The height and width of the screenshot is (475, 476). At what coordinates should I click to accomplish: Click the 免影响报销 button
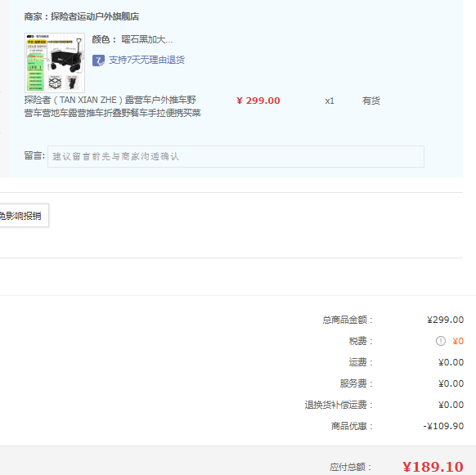coord(22,216)
